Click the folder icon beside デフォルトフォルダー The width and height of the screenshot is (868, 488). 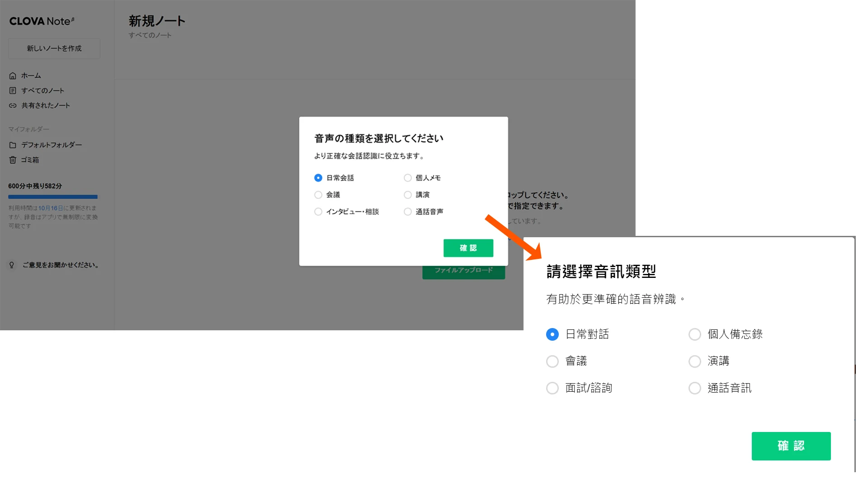(x=13, y=145)
